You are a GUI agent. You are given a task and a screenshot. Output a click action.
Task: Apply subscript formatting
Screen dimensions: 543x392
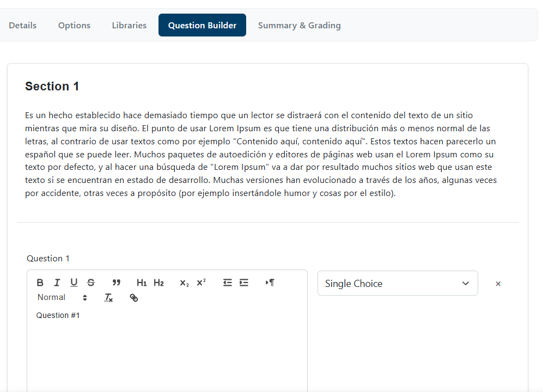tap(184, 283)
